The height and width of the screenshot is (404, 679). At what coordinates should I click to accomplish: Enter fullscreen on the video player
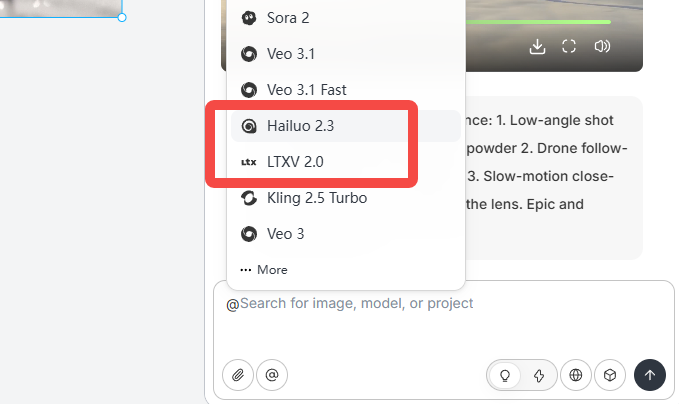click(x=569, y=46)
